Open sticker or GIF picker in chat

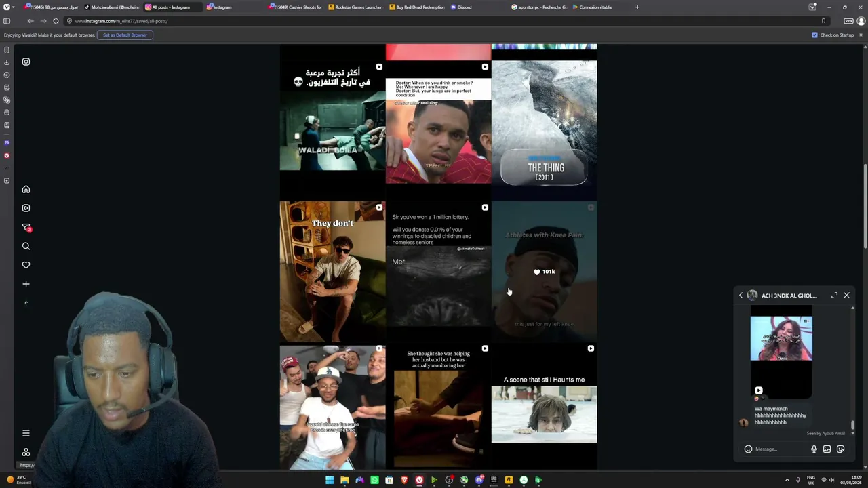point(840,449)
